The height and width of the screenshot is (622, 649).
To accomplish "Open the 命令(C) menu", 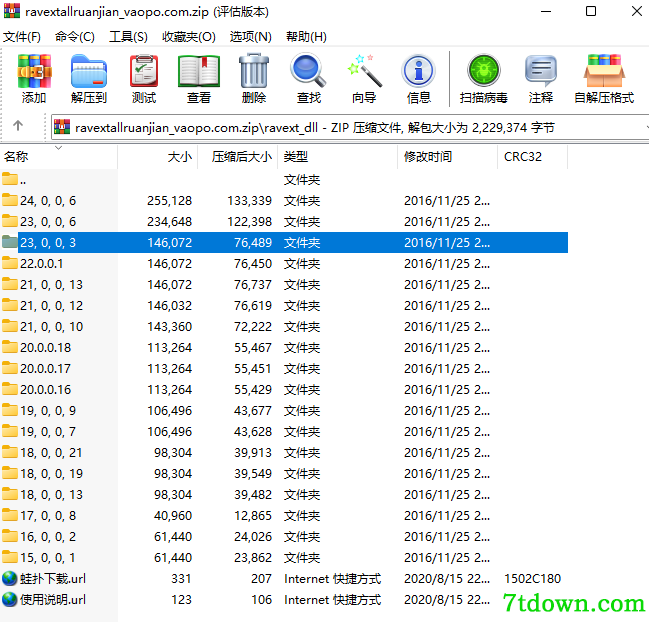I will (x=75, y=37).
